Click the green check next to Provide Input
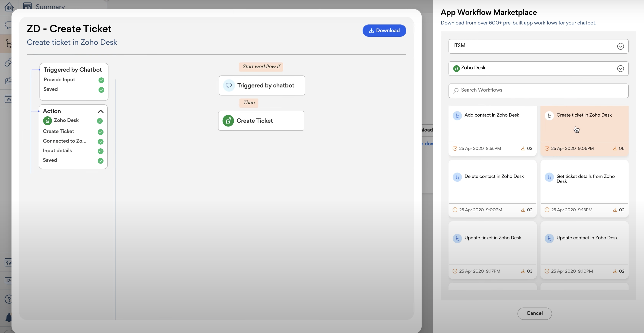644x333 pixels. [x=101, y=80]
